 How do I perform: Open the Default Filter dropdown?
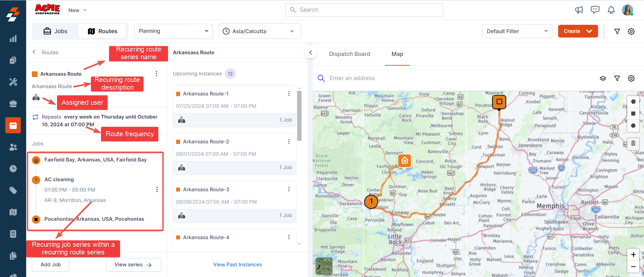517,31
